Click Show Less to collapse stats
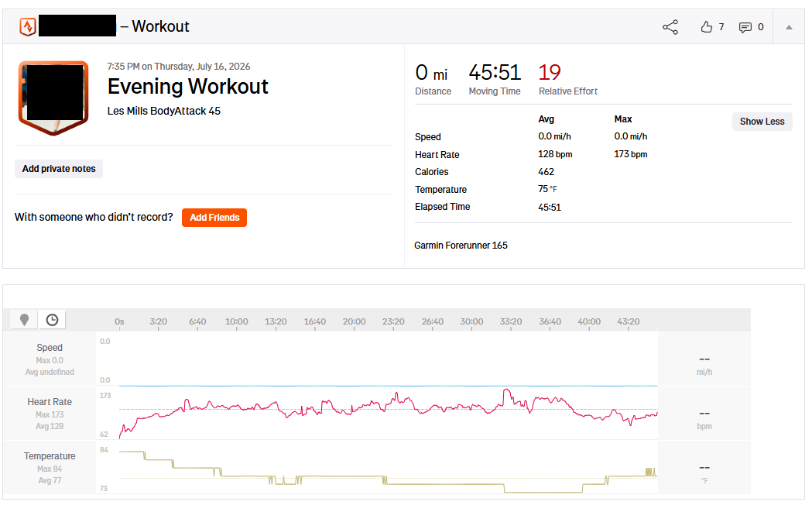Image resolution: width=812 pixels, height=512 pixels. coord(762,122)
